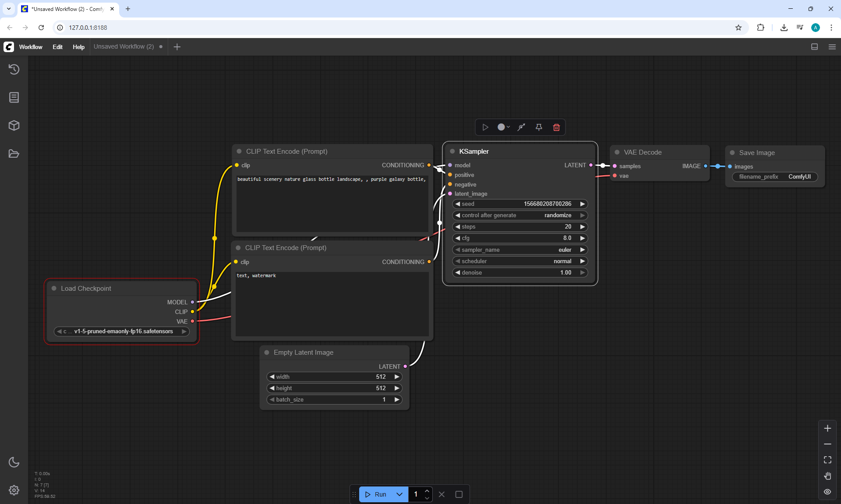Click the fit view icon
Screen dimensions: 841x504
pyautogui.click(x=827, y=460)
